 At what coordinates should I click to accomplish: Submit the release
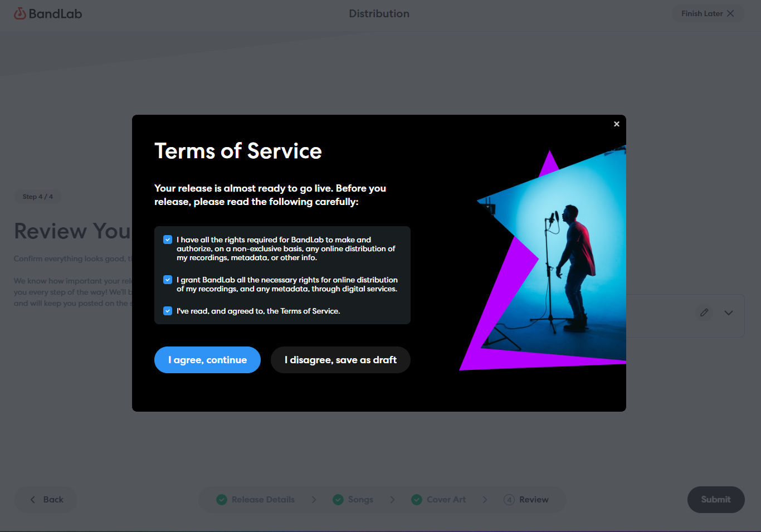coord(716,500)
